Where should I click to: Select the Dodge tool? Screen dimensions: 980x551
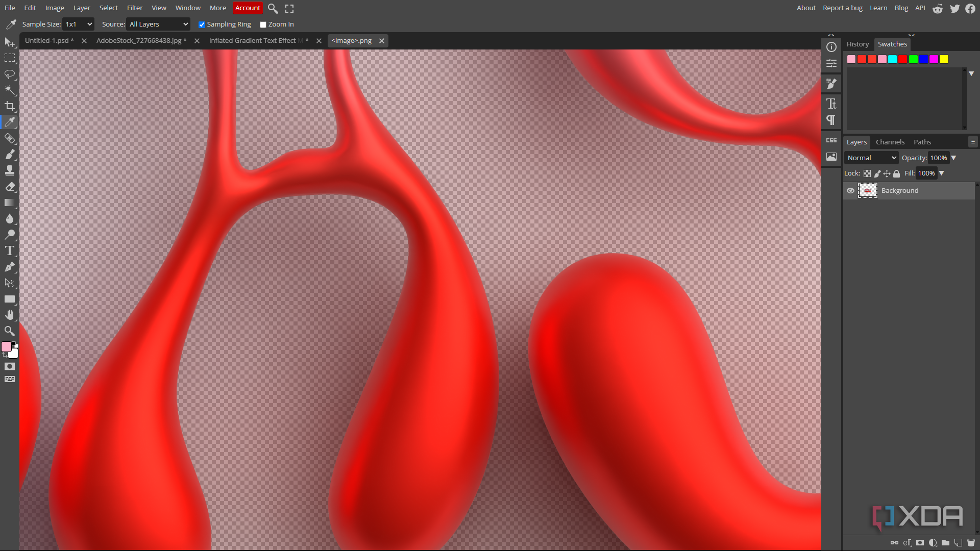[x=10, y=235]
